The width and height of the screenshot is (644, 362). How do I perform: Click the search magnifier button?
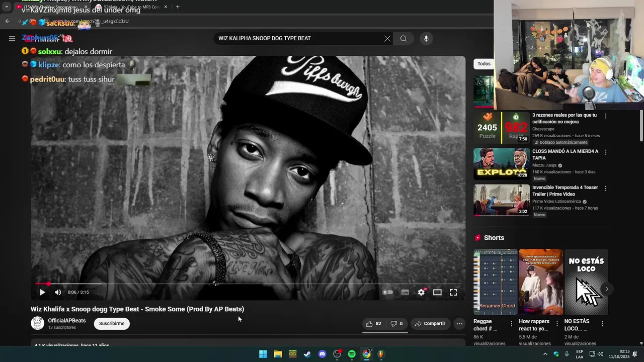[x=404, y=38]
